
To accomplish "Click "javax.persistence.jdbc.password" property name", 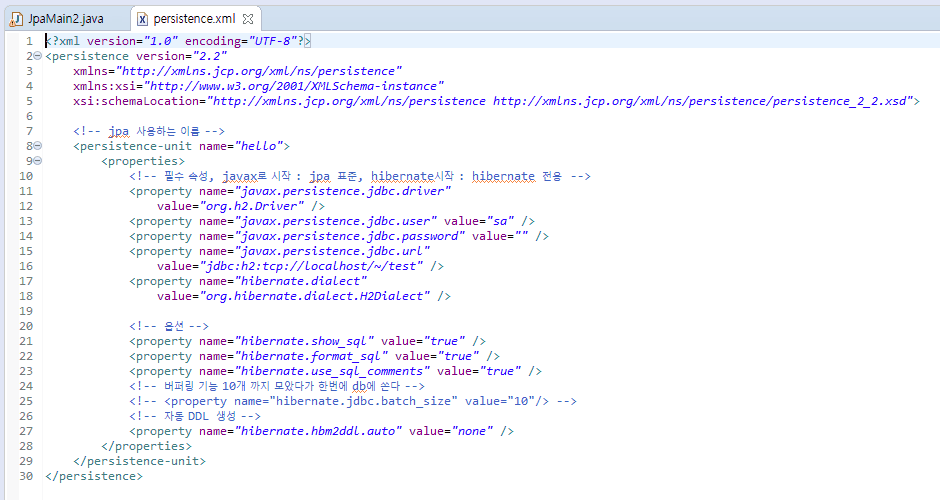I will (x=350, y=236).
